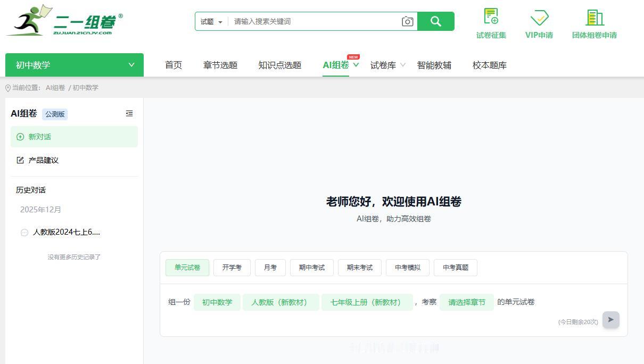This screenshot has width=644, height=364.
Task: Open 智能教辅 navigation item
Action: (x=434, y=65)
